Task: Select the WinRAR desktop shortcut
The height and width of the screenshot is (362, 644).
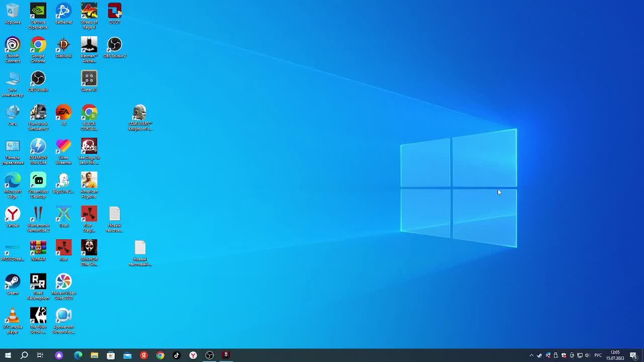Action: [38, 250]
